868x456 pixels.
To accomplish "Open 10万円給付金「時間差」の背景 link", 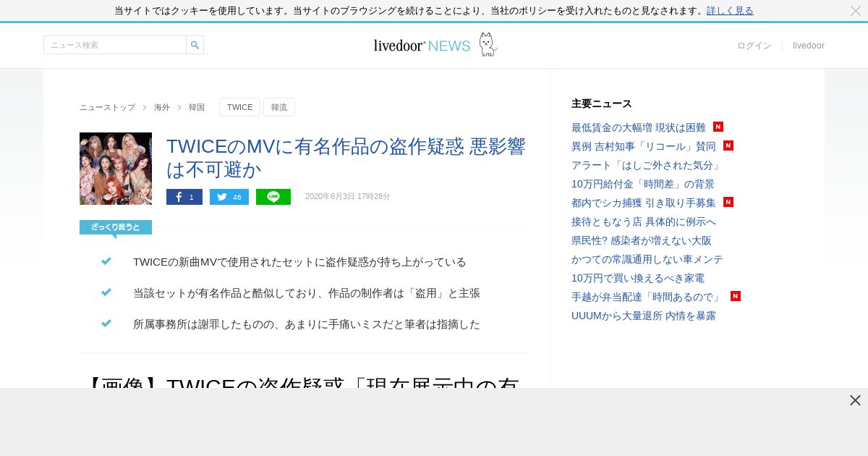I will pyautogui.click(x=643, y=184).
